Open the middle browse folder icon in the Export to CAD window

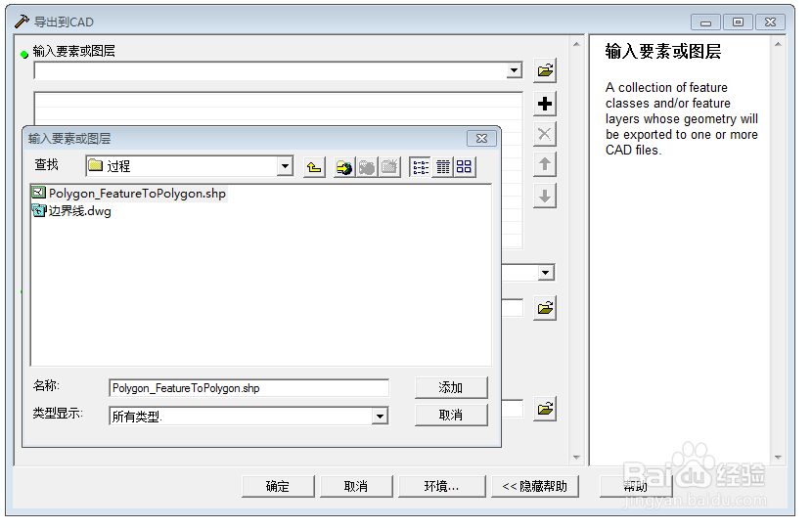[x=545, y=309]
